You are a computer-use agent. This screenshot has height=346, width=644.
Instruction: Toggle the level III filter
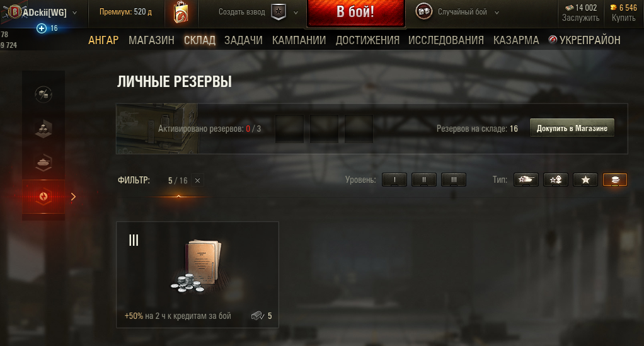454,180
